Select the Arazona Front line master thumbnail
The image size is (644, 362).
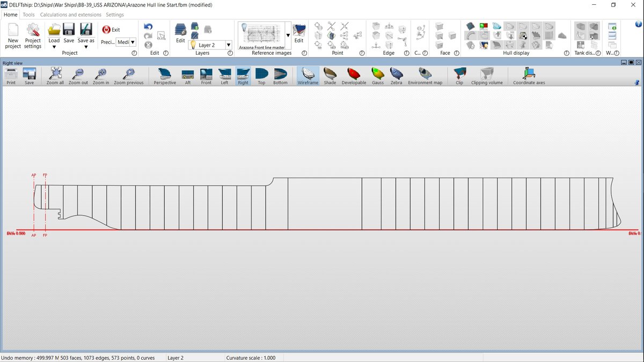pyautogui.click(x=262, y=35)
